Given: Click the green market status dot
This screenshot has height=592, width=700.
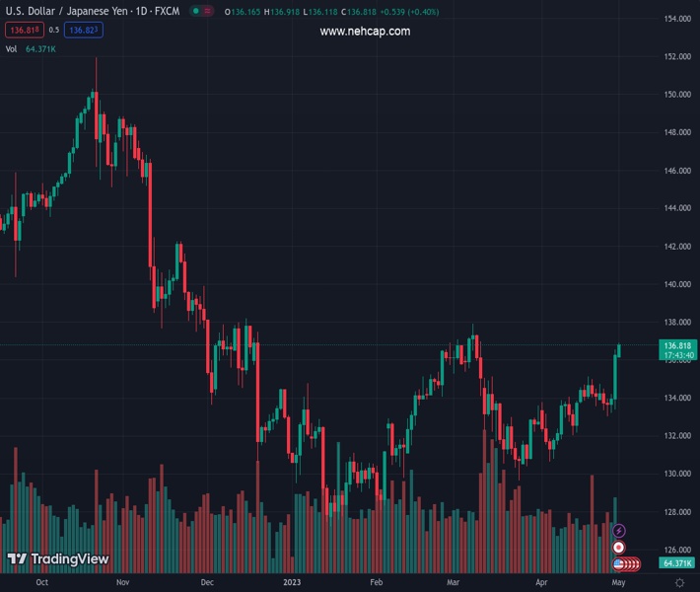Looking at the screenshot, I should (x=198, y=12).
